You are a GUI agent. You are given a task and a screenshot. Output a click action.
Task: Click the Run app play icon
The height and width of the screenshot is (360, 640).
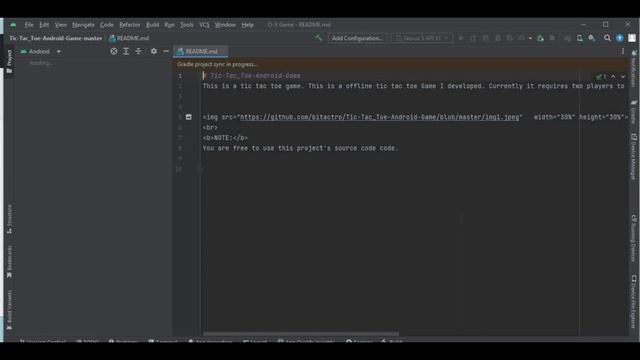coord(461,38)
